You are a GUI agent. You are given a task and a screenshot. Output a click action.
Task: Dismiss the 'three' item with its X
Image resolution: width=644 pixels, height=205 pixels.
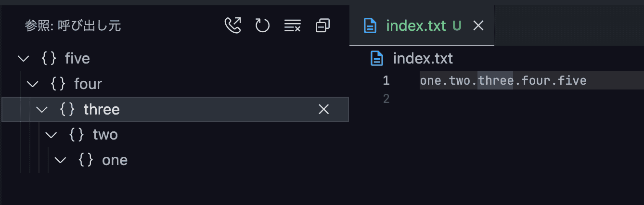(x=324, y=110)
